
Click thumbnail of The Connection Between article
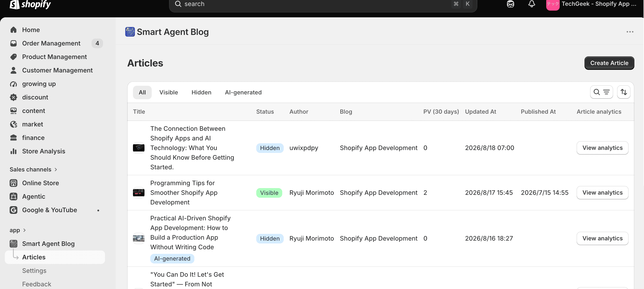[138, 148]
